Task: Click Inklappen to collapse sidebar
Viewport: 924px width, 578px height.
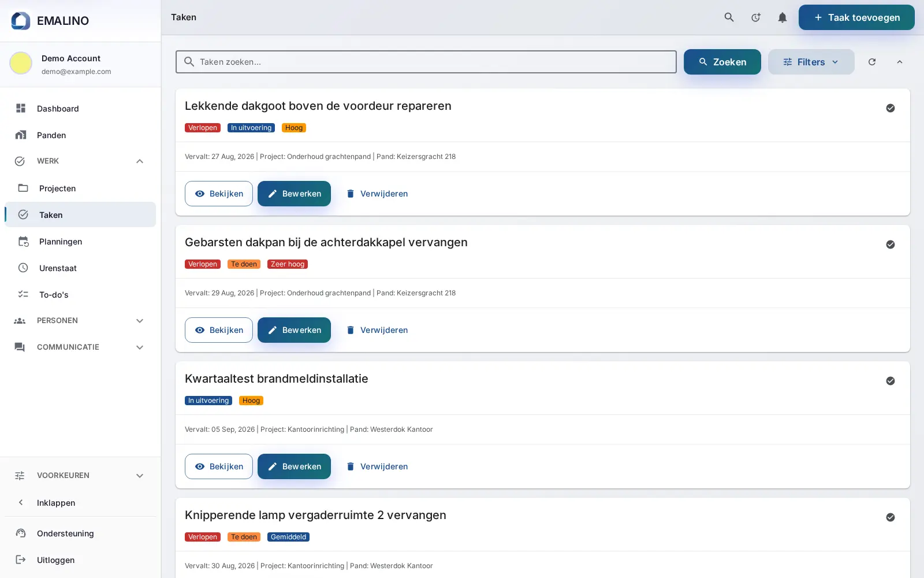Action: tap(80, 503)
